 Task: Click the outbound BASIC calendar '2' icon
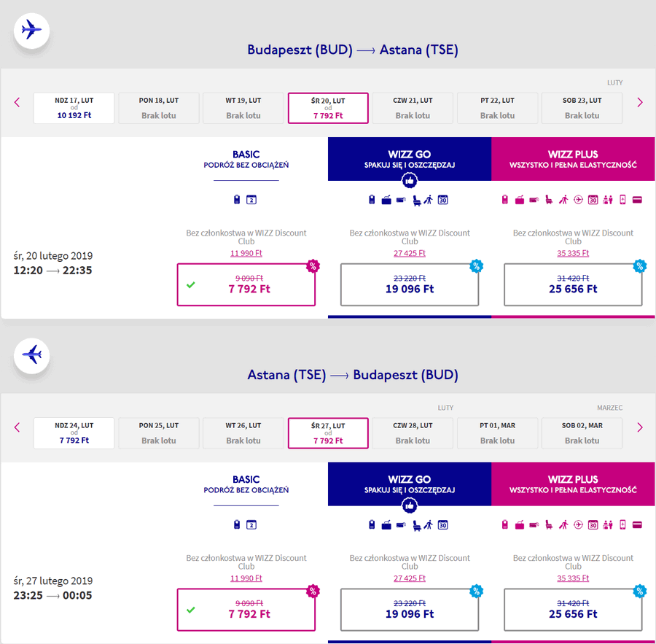[251, 200]
